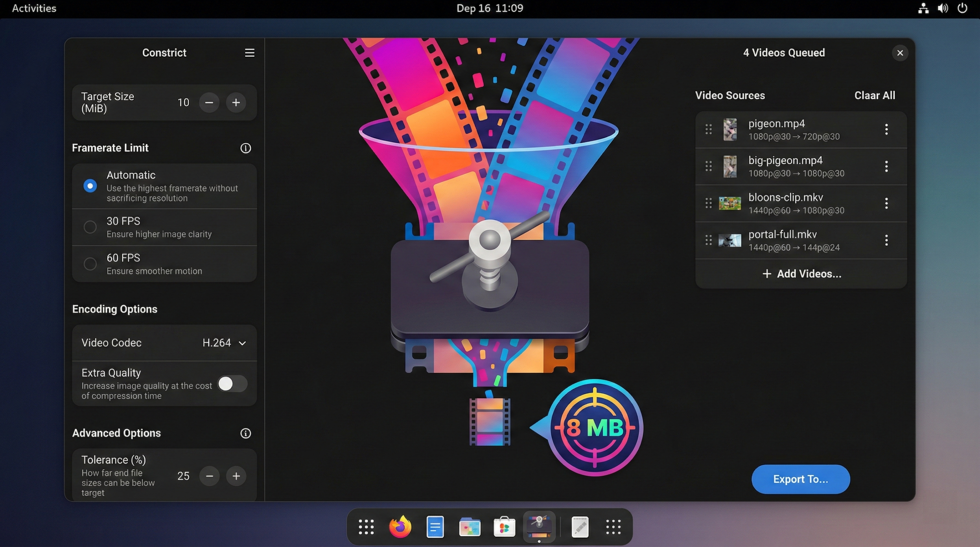Image resolution: width=980 pixels, height=547 pixels.
Task: Open Firefox from the dock
Action: point(400,527)
